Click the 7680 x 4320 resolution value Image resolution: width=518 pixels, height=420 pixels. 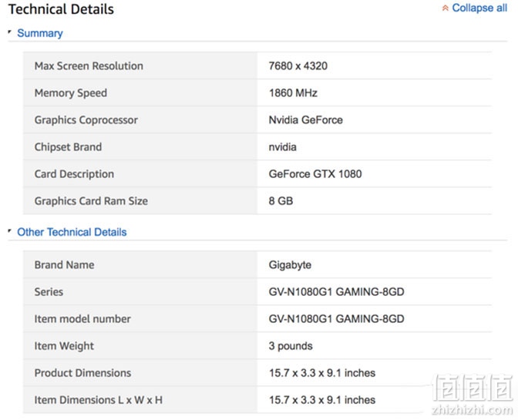[x=298, y=66]
